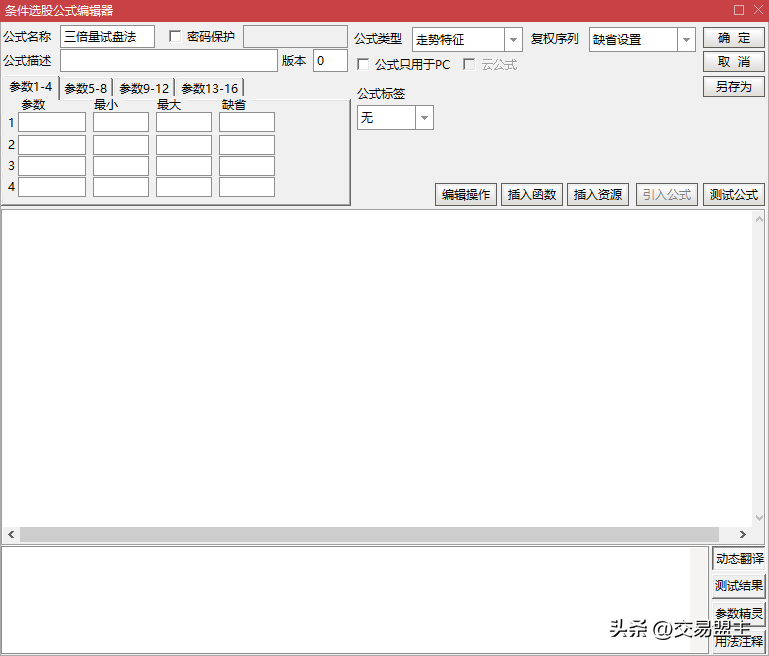769x656 pixels.
Task: Click row 4 最小 minimum field
Action: click(x=121, y=187)
